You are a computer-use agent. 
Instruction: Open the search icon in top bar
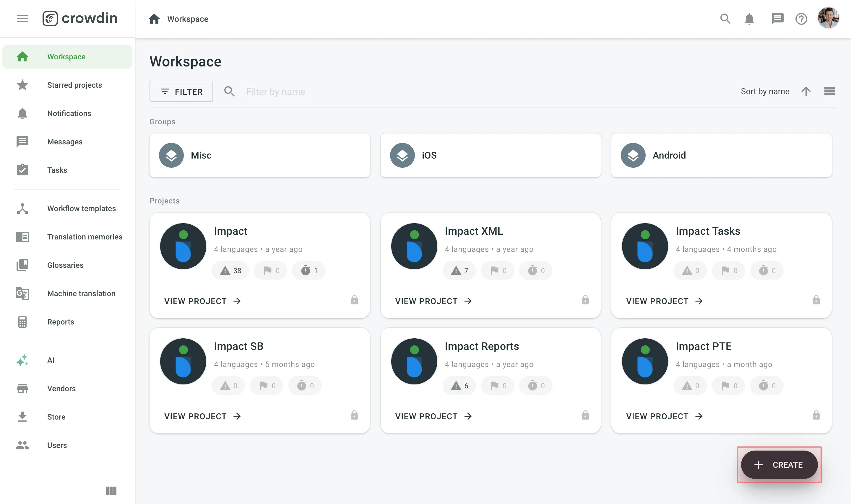point(725,19)
